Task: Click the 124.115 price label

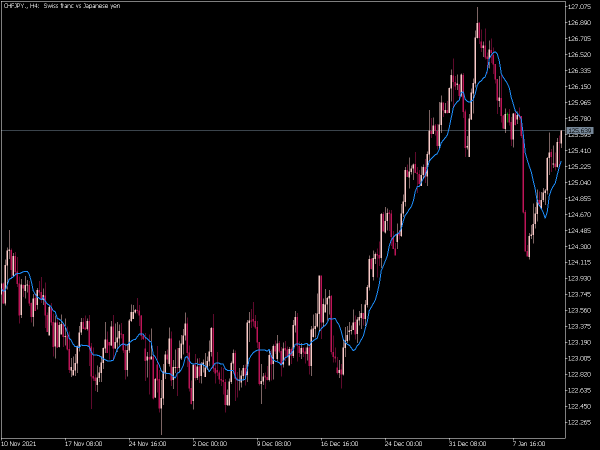Action: click(580, 262)
